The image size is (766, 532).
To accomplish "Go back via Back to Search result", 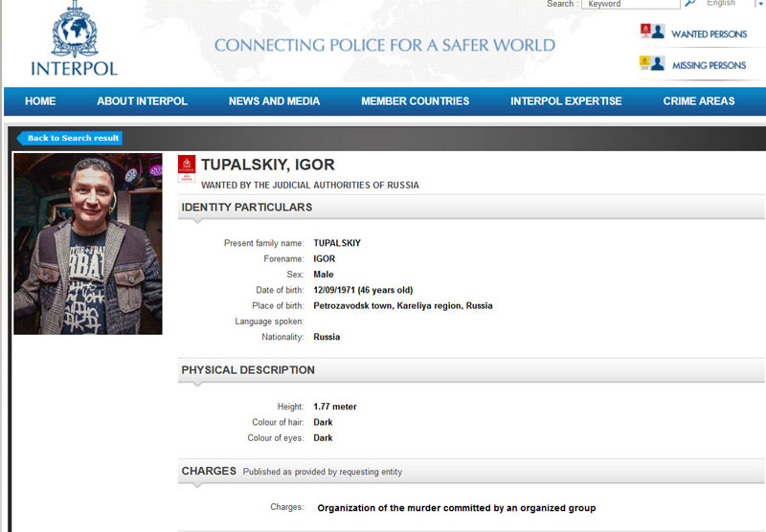I will coord(69,138).
